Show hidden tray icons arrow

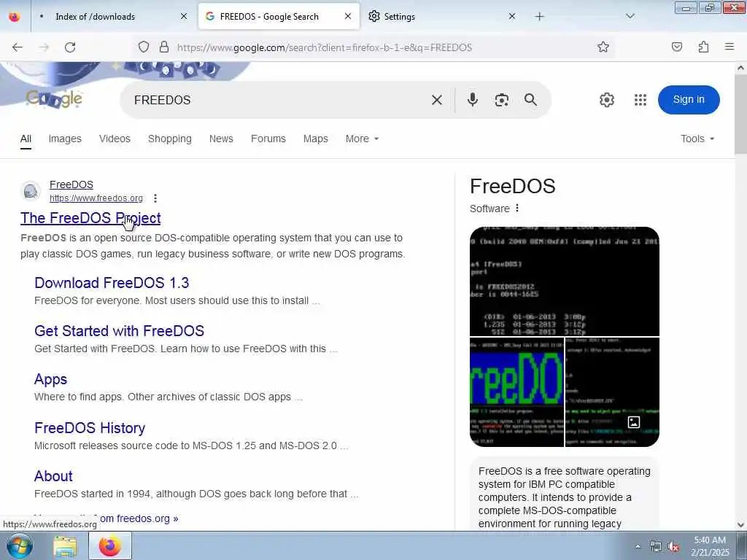638,546
